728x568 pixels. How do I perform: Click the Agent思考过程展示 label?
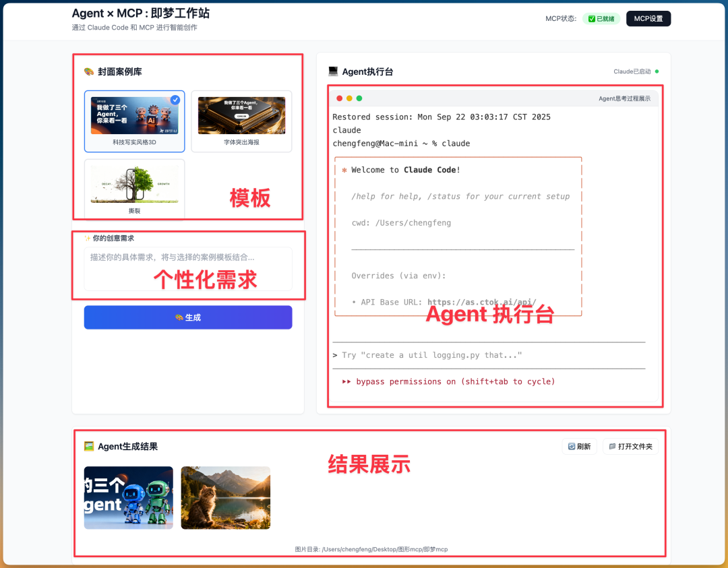pos(624,98)
